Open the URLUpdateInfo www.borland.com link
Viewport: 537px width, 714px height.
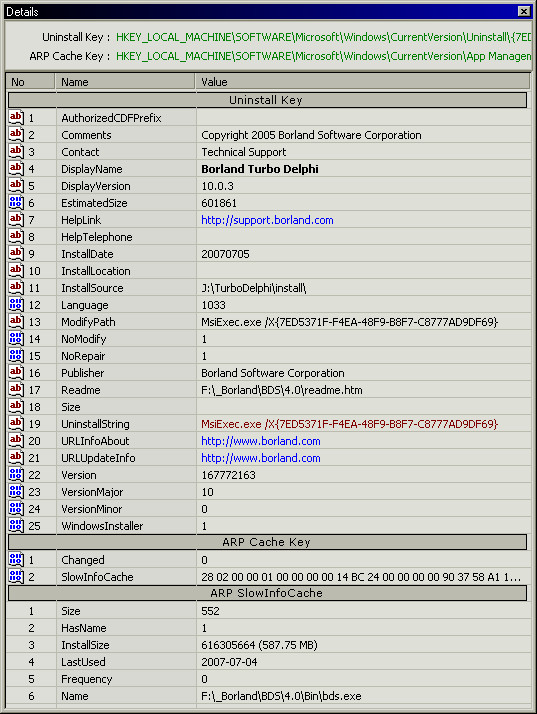[x=261, y=458]
